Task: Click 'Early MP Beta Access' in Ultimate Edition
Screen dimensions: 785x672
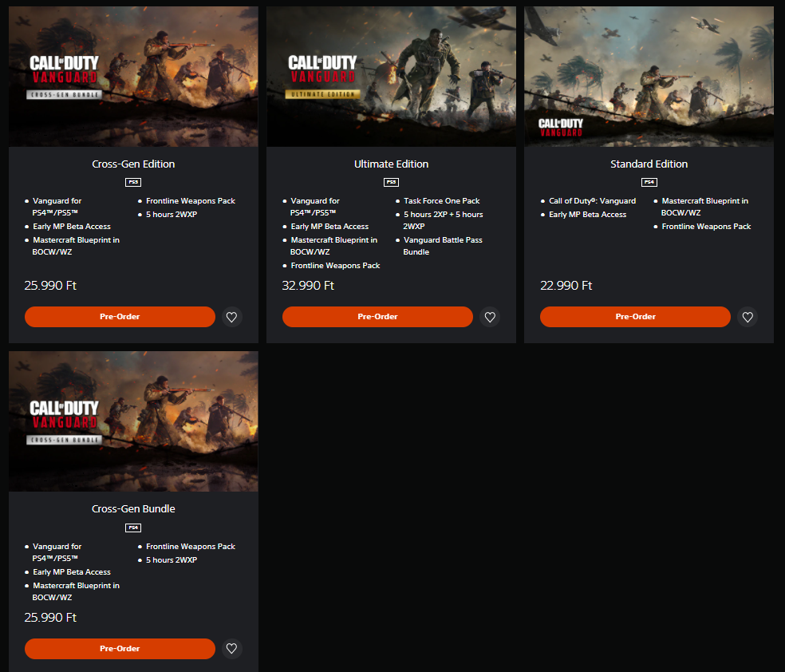Action: [x=329, y=227]
